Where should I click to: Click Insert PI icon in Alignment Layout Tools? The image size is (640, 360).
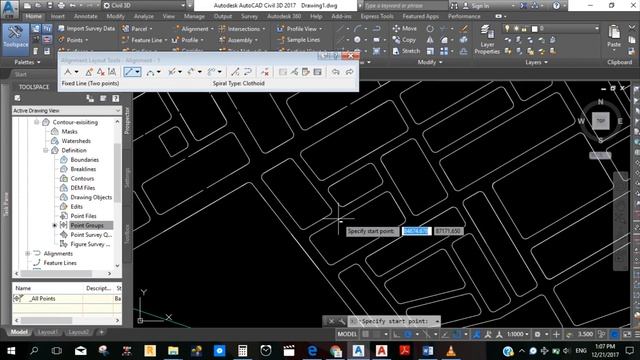click(x=89, y=72)
